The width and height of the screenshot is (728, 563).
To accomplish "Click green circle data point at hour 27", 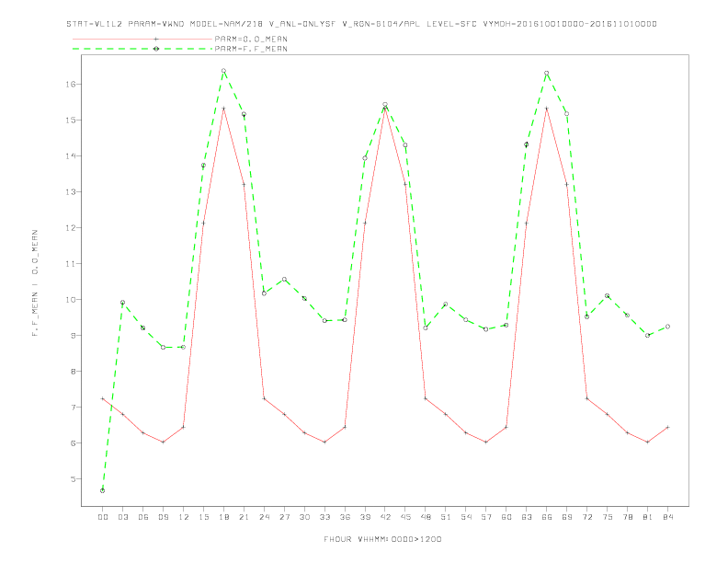I will [284, 279].
